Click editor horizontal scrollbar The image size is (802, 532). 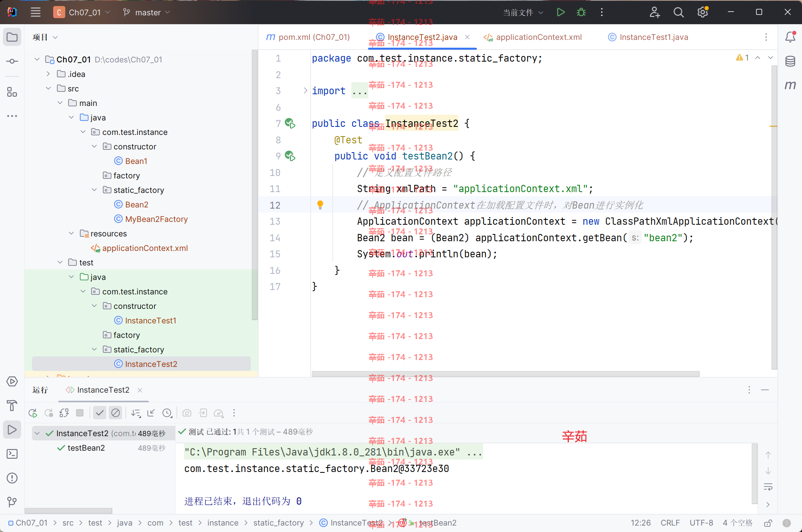506,374
